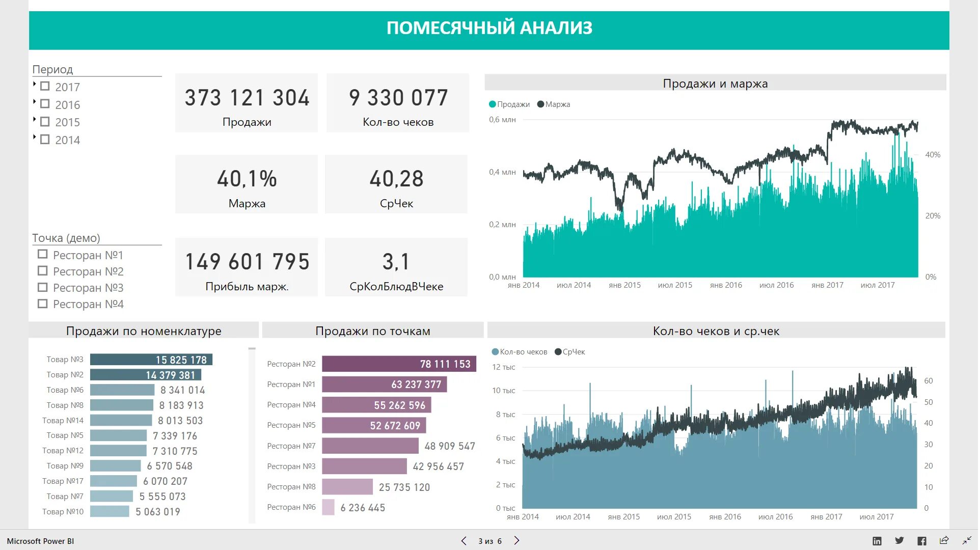This screenshot has width=980, height=550.
Task: Click the Товар №7 bar
Action: coord(112,497)
